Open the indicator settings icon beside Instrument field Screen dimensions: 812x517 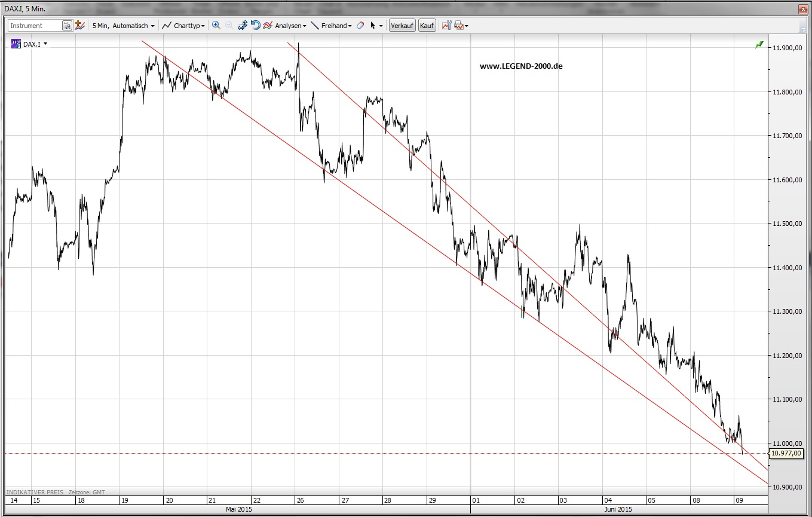(80, 25)
